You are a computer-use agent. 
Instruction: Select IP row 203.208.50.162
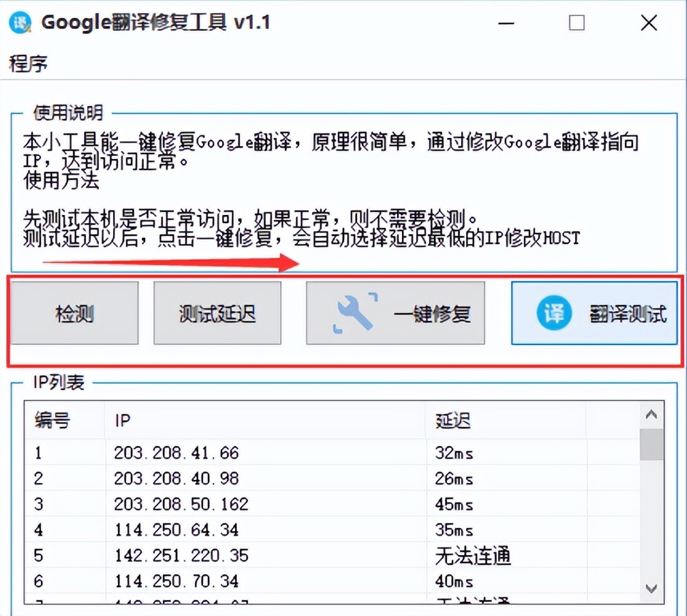332,504
